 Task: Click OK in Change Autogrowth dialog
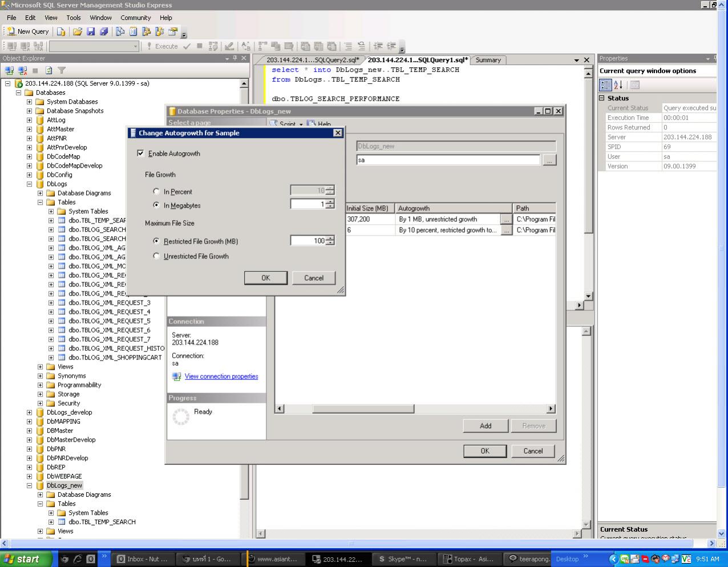(x=266, y=278)
